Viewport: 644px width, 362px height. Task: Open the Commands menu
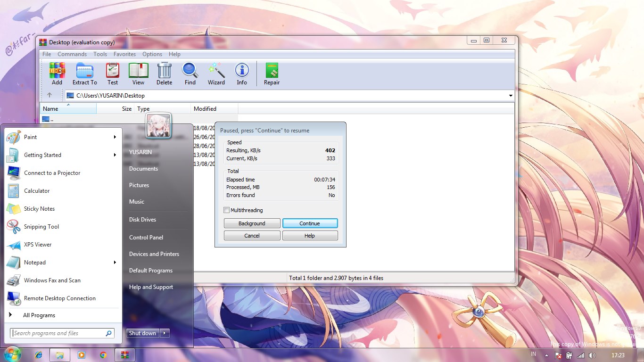pyautogui.click(x=72, y=54)
